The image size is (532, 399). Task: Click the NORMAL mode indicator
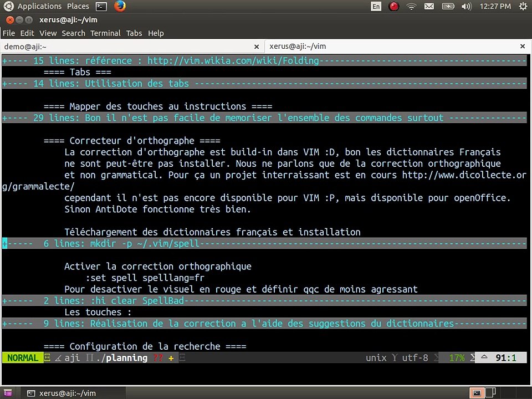click(x=23, y=358)
